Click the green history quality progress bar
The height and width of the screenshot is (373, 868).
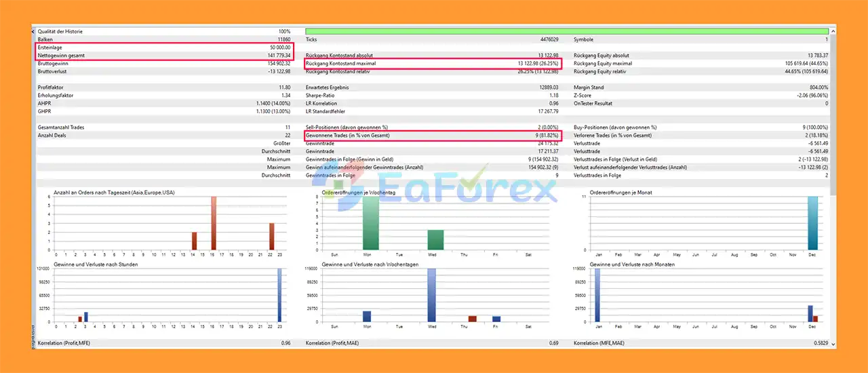tap(566, 31)
